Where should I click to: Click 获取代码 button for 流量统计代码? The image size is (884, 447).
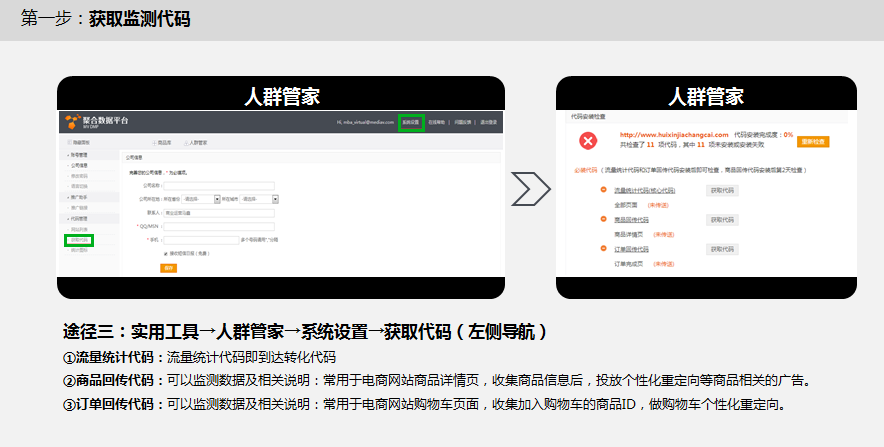coord(722,189)
